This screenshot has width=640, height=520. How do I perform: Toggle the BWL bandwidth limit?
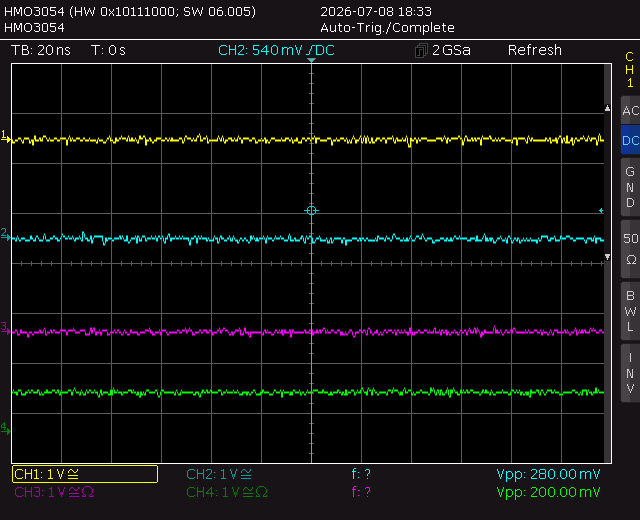point(630,311)
